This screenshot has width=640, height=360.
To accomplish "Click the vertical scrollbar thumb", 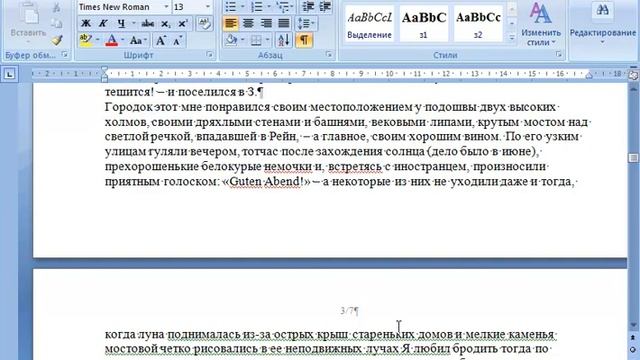I will click(633, 158).
